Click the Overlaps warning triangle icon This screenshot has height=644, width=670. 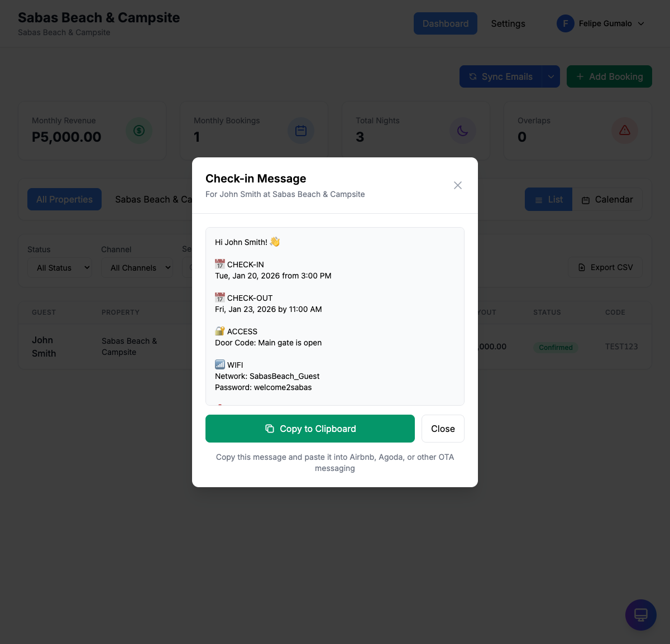click(625, 131)
